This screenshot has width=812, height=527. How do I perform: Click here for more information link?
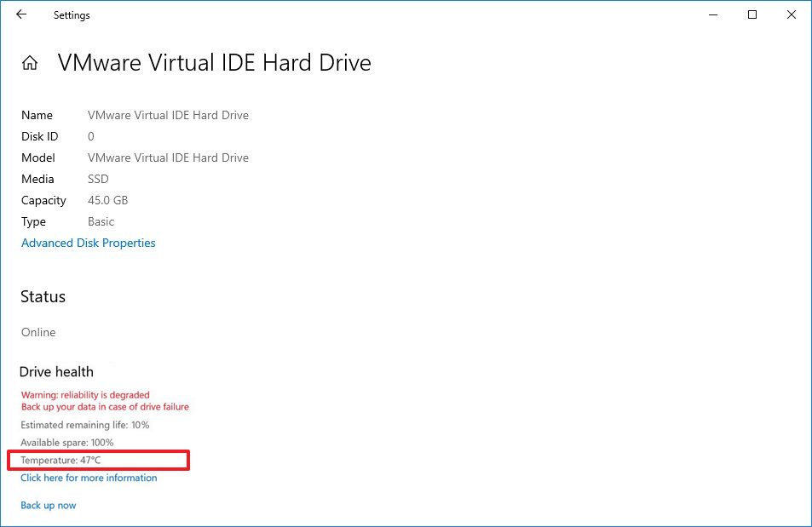pos(89,478)
